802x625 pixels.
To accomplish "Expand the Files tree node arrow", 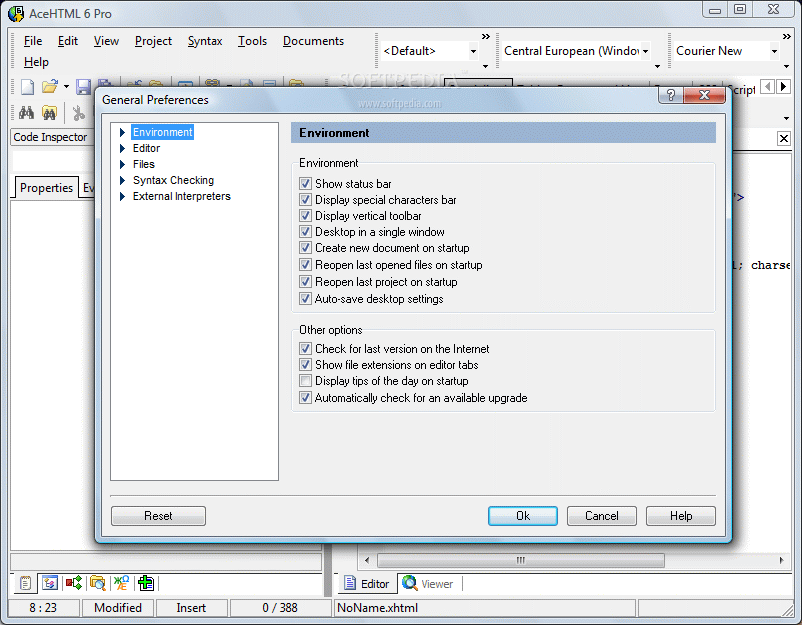I will pyautogui.click(x=122, y=164).
